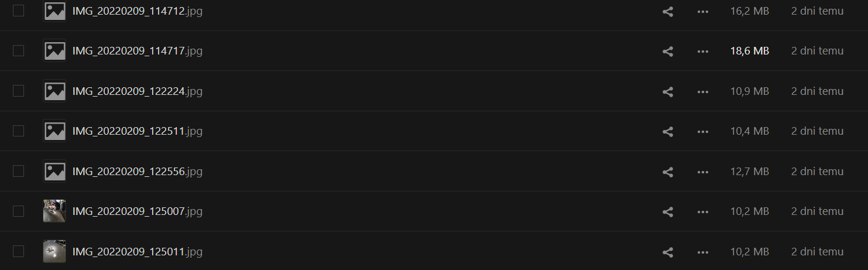
Task: Click the placeholder image icon for IMG_20220209_122556.jpg
Action: (x=54, y=172)
